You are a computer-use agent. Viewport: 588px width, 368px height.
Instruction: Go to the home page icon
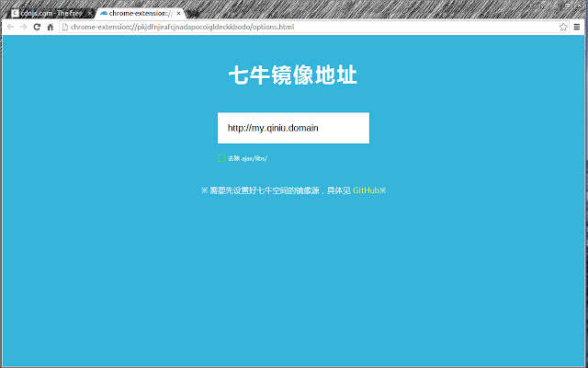tap(51, 27)
